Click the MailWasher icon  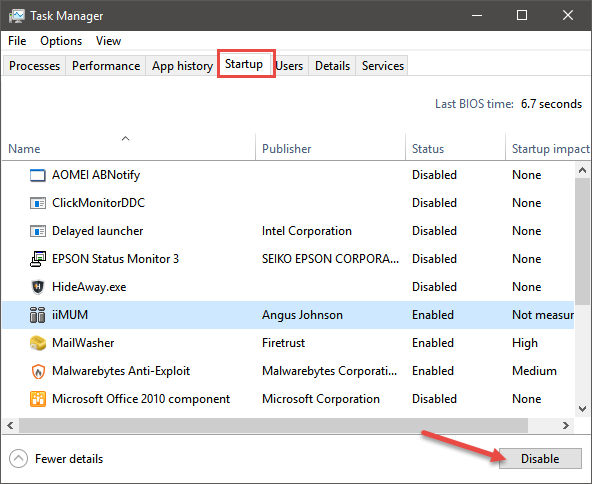(38, 343)
